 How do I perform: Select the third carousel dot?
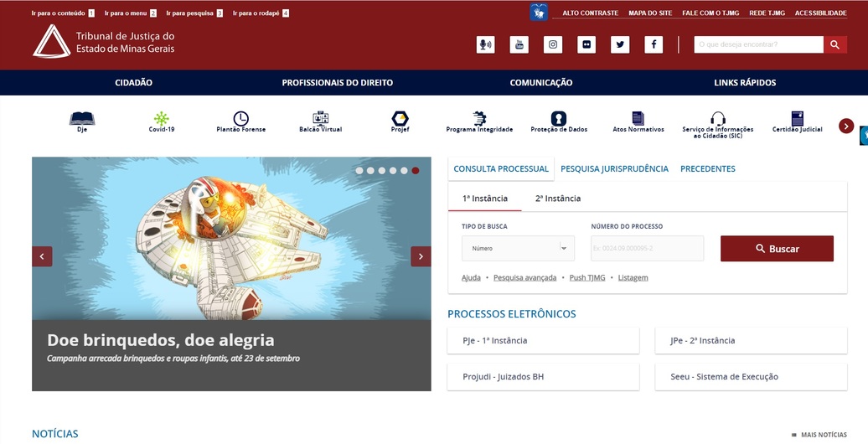pyautogui.click(x=382, y=171)
